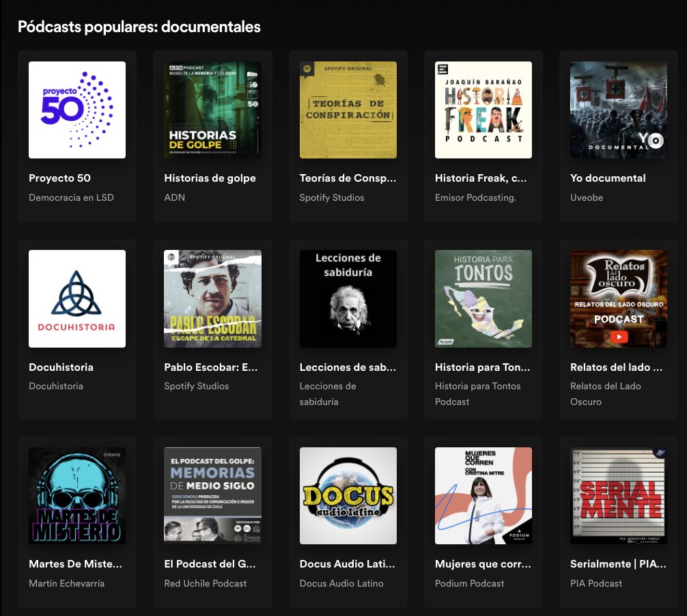687x616 pixels.
Task: Click the 'Docuhistoria' bold title
Action: click(x=61, y=367)
